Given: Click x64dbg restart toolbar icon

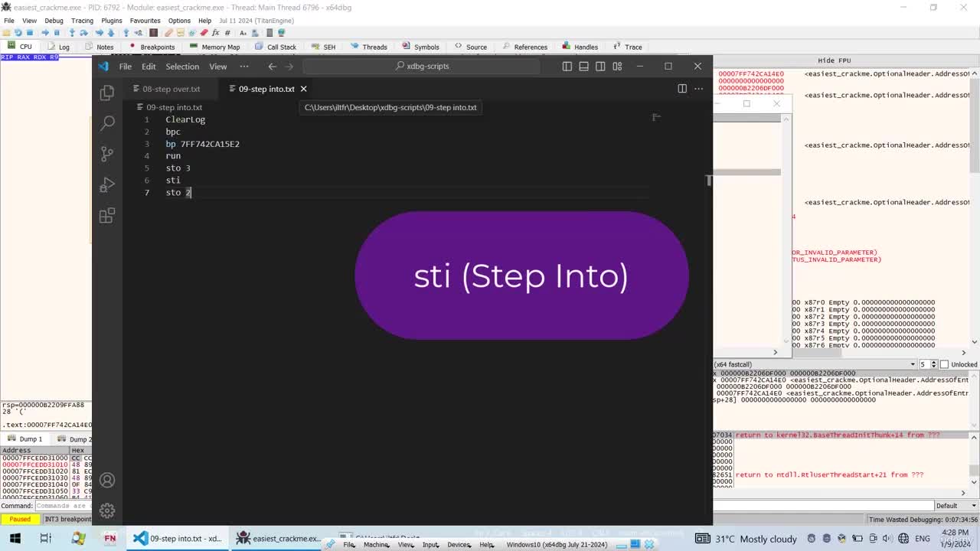Looking at the screenshot, I should 18,33.
